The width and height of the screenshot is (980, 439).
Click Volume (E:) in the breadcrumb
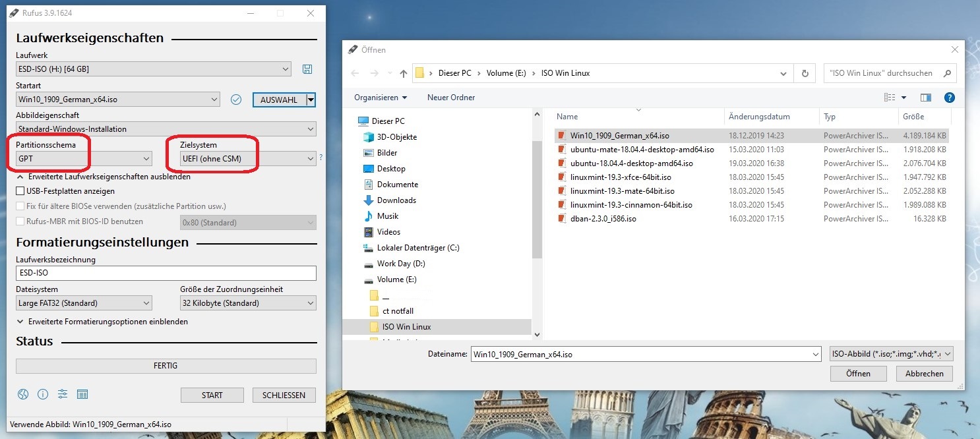pyautogui.click(x=506, y=73)
